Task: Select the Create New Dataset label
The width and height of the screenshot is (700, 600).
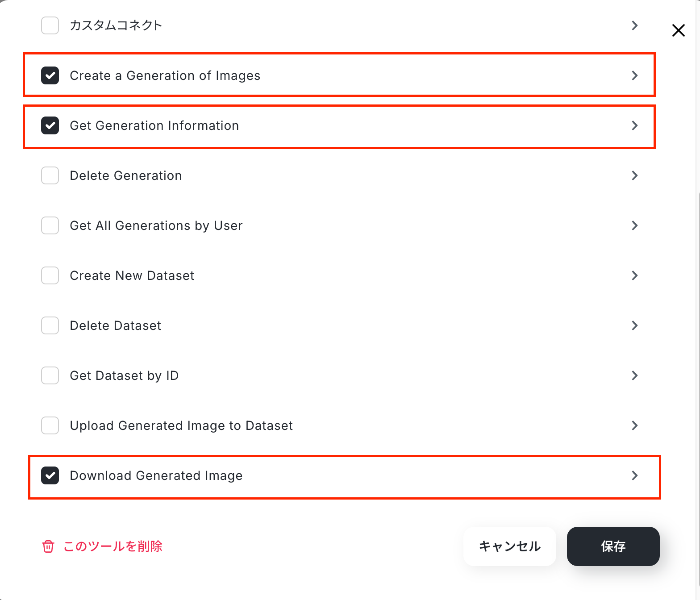Action: 132,275
